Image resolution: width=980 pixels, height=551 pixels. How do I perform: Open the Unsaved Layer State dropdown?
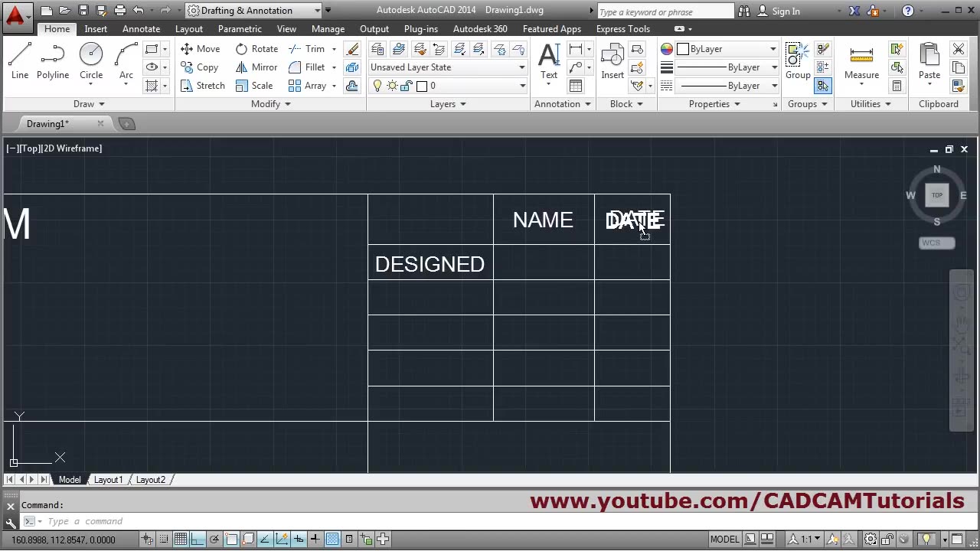pyautogui.click(x=448, y=67)
